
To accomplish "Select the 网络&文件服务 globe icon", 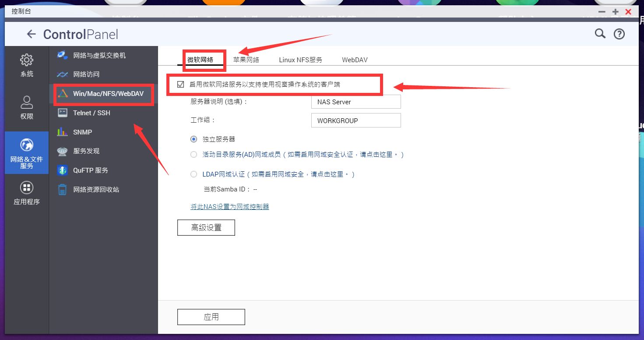I will [x=27, y=145].
